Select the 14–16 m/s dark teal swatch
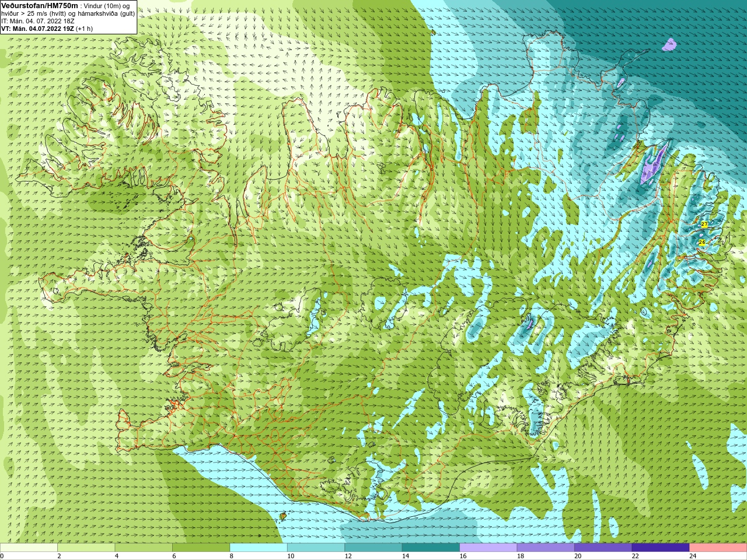 coord(431,548)
